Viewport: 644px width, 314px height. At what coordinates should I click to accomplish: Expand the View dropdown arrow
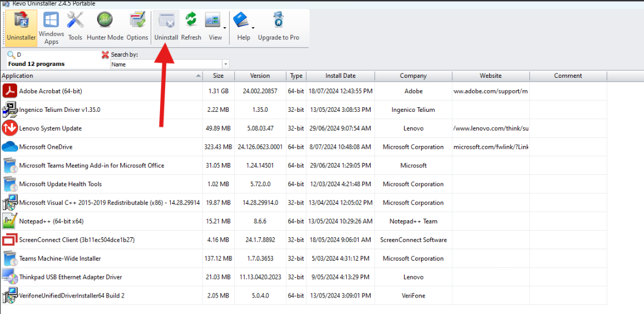(225, 27)
